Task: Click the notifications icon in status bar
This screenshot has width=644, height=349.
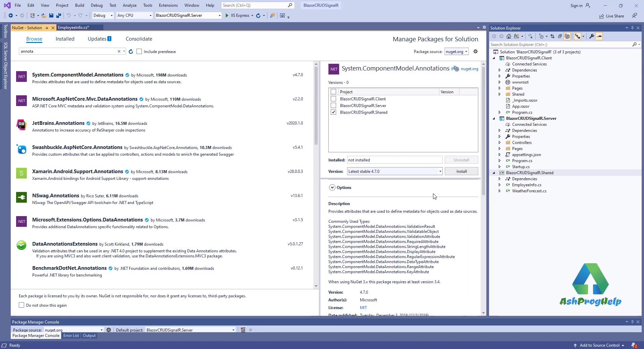Action: (634, 345)
